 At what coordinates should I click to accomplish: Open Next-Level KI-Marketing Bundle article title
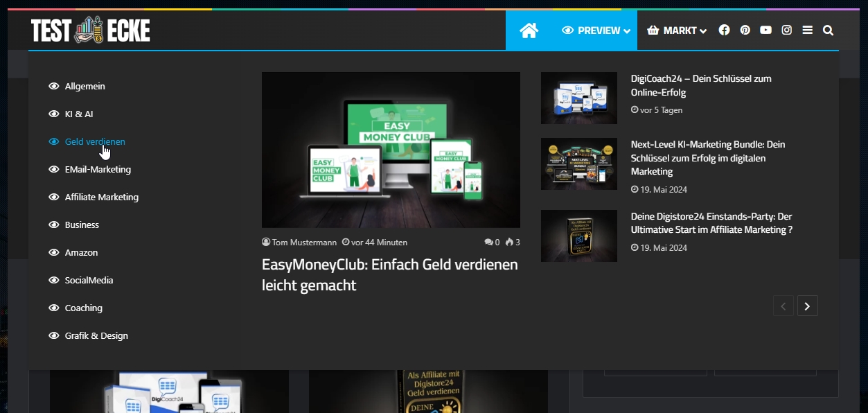tap(708, 158)
